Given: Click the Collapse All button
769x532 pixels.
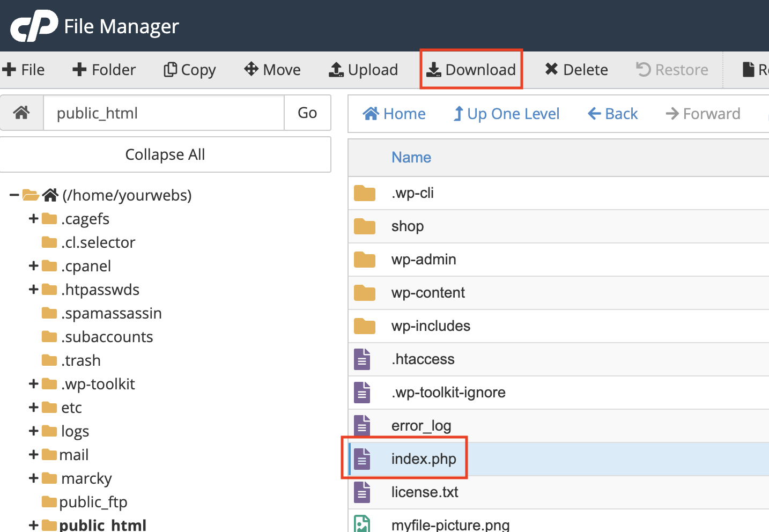Looking at the screenshot, I should coord(165,154).
